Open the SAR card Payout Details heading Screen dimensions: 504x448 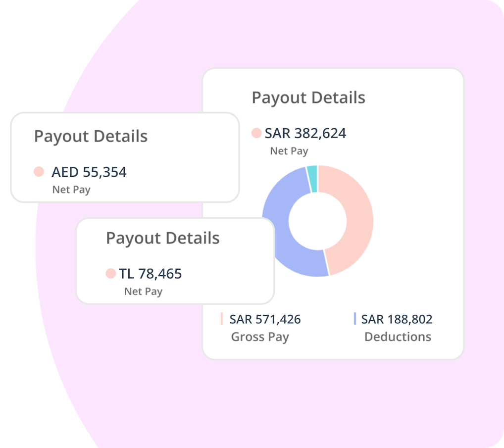point(308,98)
